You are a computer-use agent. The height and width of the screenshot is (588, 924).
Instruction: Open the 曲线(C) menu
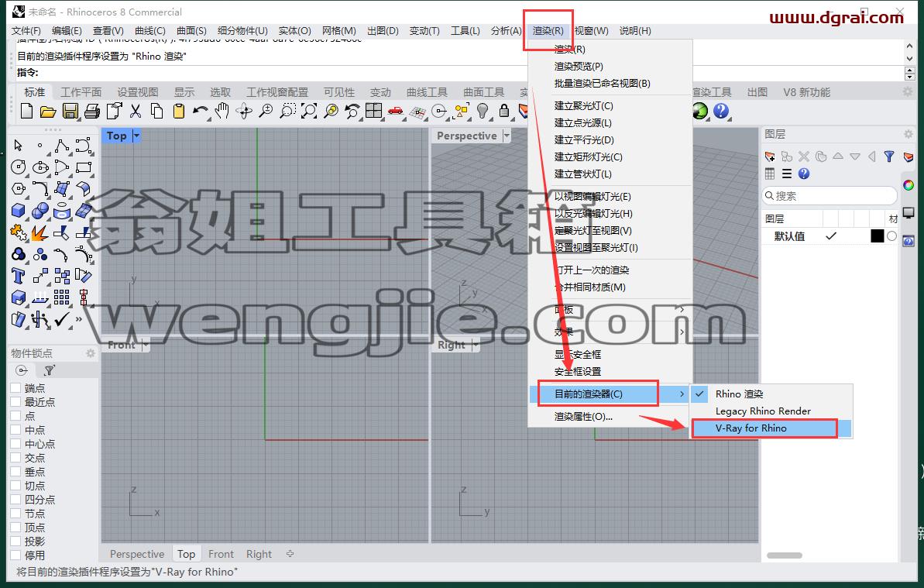coord(149,31)
